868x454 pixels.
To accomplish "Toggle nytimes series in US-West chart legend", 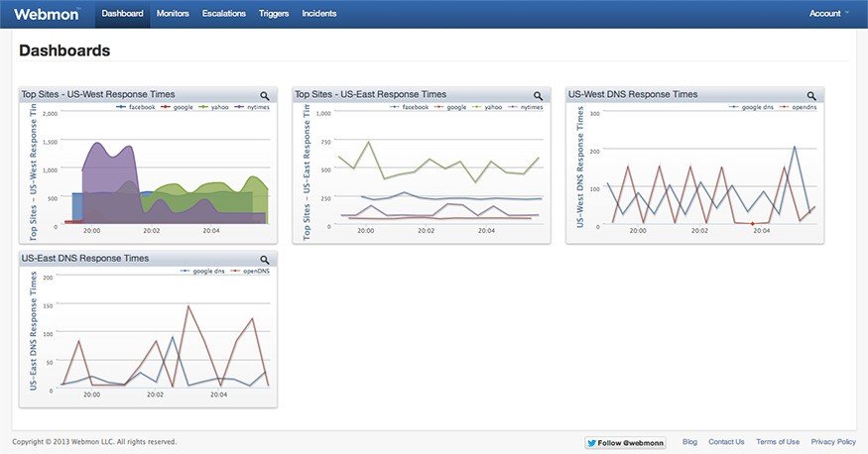I will pos(252,107).
